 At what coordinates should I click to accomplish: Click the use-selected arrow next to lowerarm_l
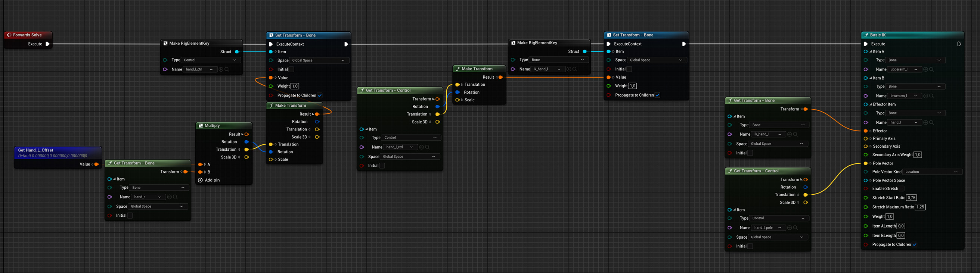click(926, 96)
